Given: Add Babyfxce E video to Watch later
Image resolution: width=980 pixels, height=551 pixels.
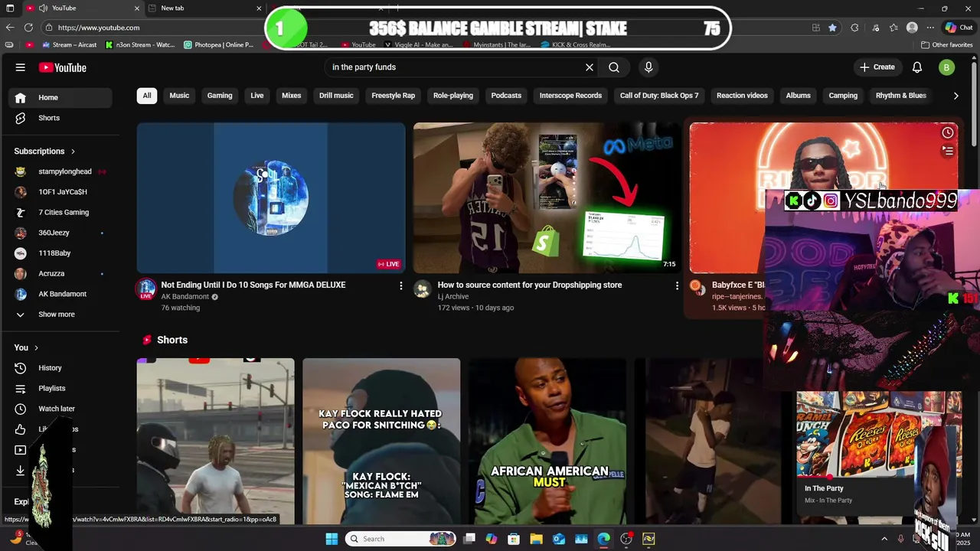Looking at the screenshot, I should click(948, 133).
